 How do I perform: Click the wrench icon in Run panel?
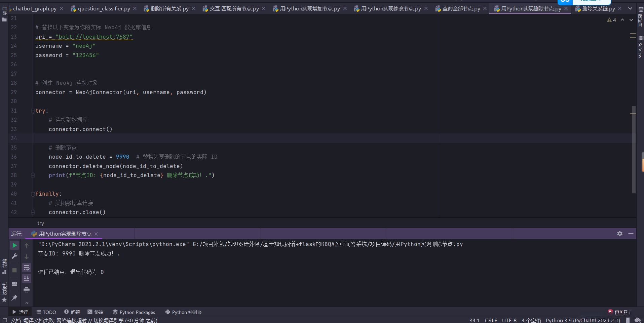(x=14, y=256)
